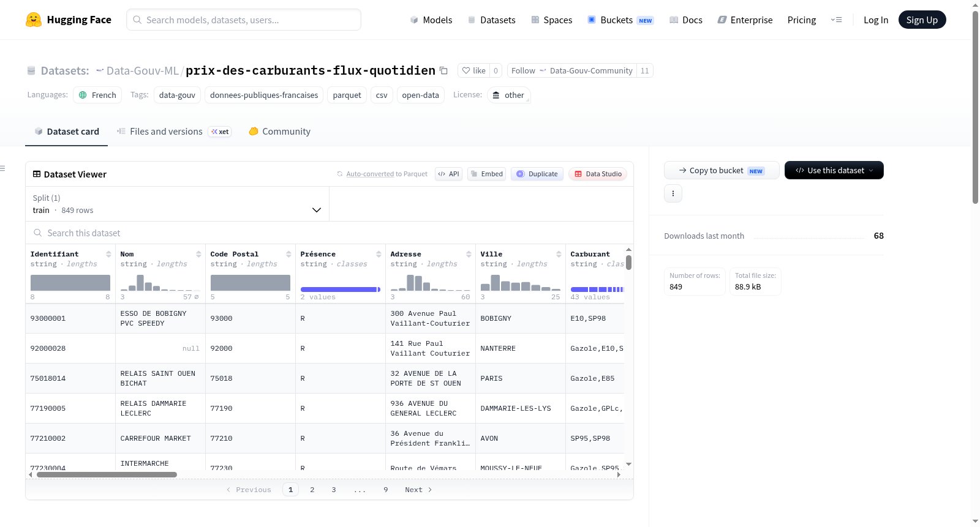980x527 pixels.
Task: Open the navigation overflow menu icon
Action: pos(836,20)
